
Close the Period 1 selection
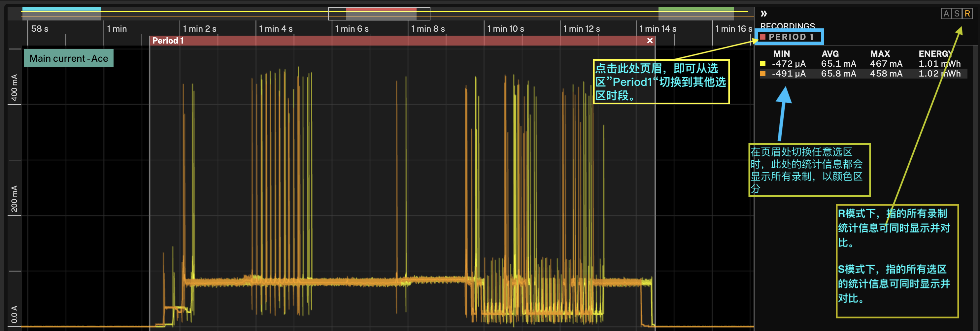tap(650, 40)
